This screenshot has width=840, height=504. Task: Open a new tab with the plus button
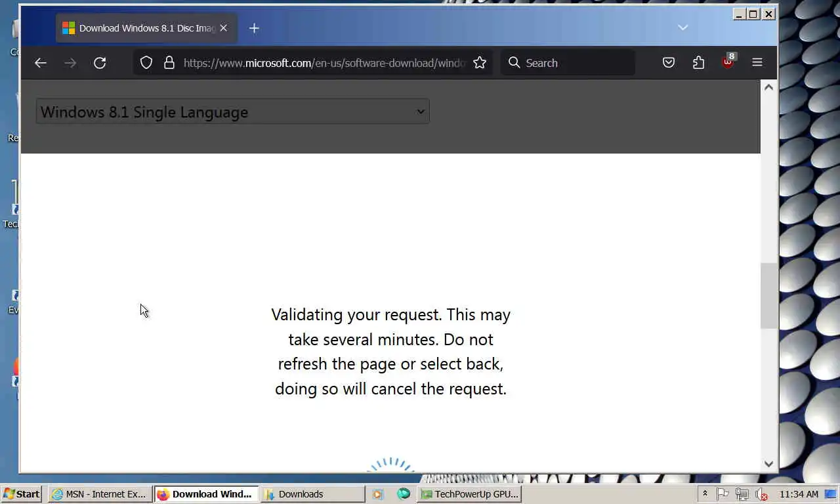tap(254, 28)
